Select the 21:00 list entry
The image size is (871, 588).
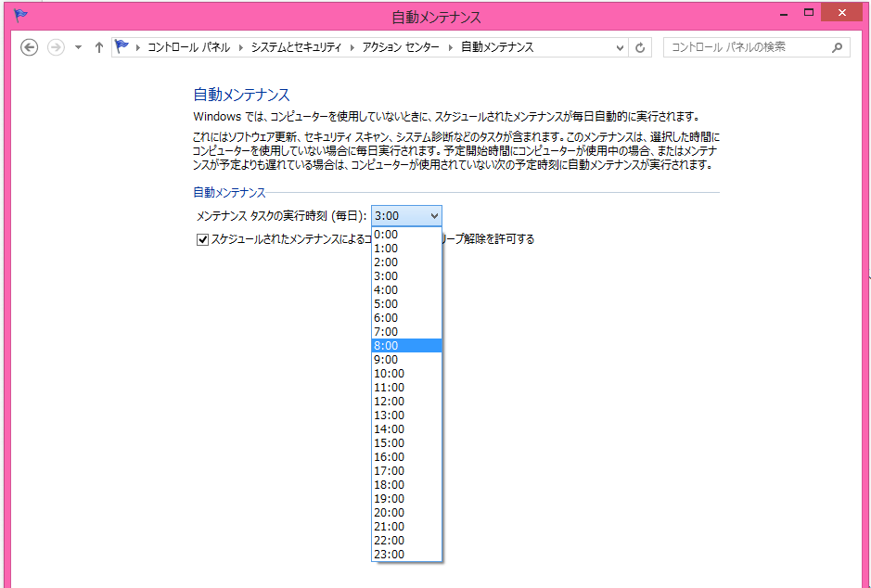point(406,526)
